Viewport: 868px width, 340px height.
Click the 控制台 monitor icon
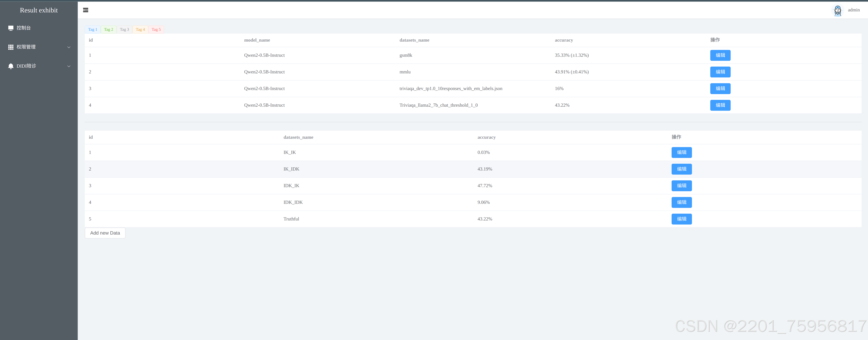click(11, 28)
